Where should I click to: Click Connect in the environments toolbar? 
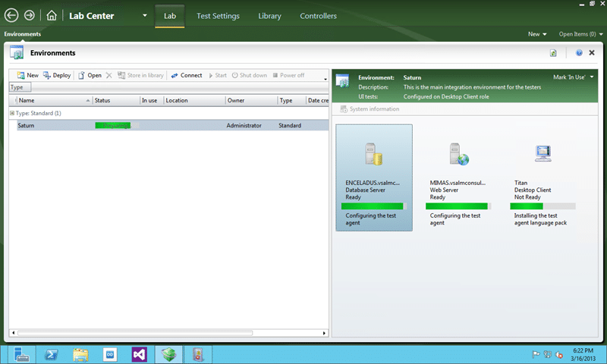point(187,75)
